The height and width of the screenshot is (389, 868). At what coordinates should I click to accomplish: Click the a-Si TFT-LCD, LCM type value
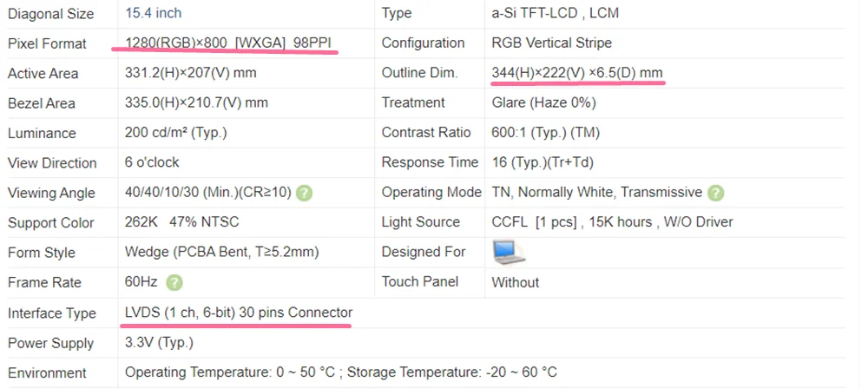coord(556,13)
